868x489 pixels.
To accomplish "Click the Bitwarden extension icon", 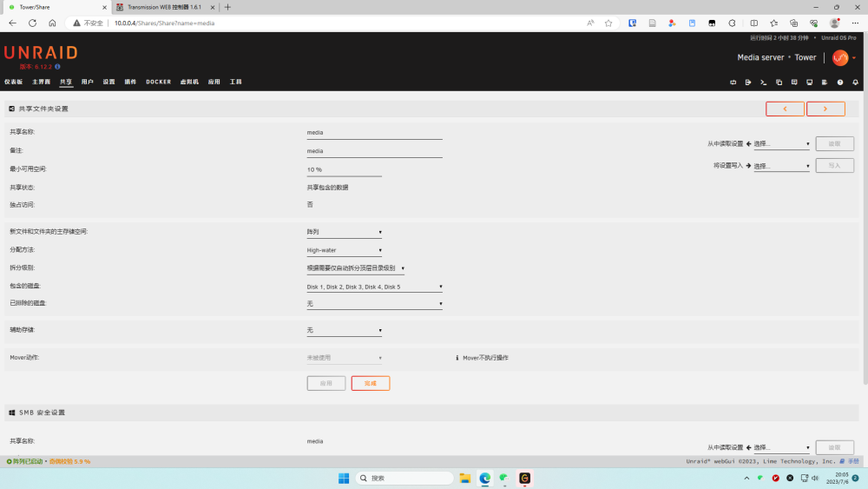I will click(632, 23).
